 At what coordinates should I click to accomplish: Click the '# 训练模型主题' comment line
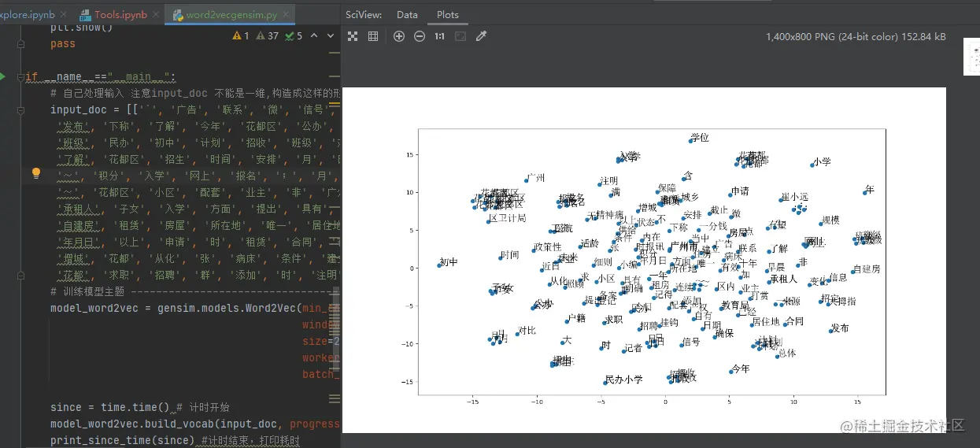coord(195,291)
